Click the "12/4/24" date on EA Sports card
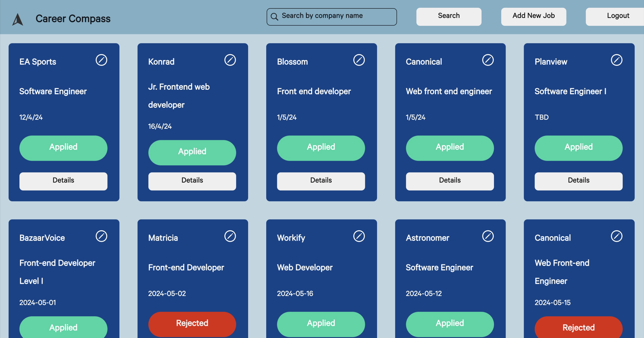 31,117
